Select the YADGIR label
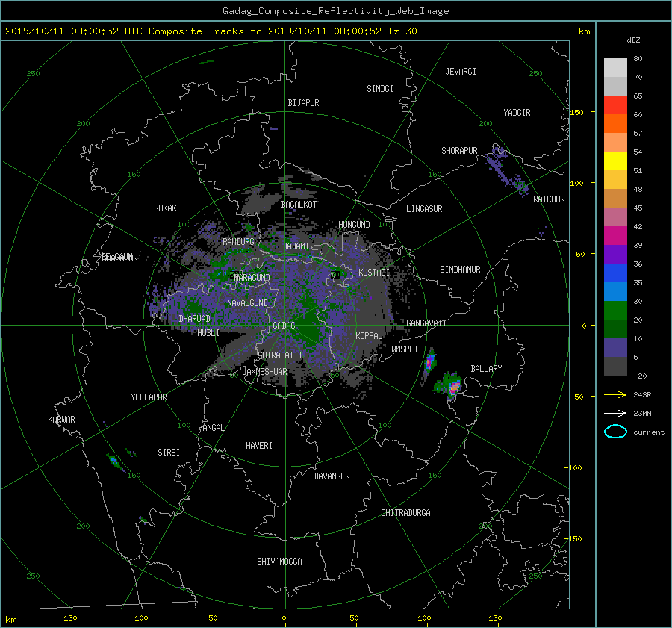This screenshot has height=628, width=672. [517, 113]
